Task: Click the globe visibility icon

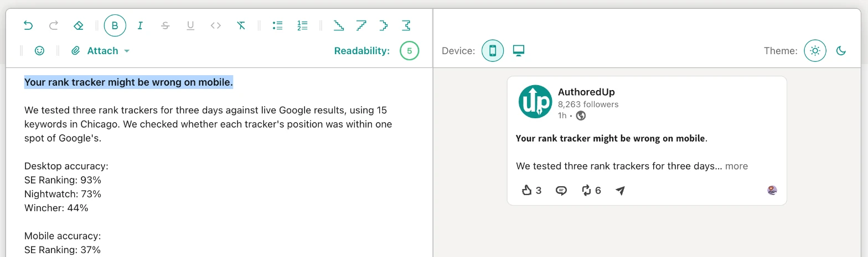Action: (581, 116)
